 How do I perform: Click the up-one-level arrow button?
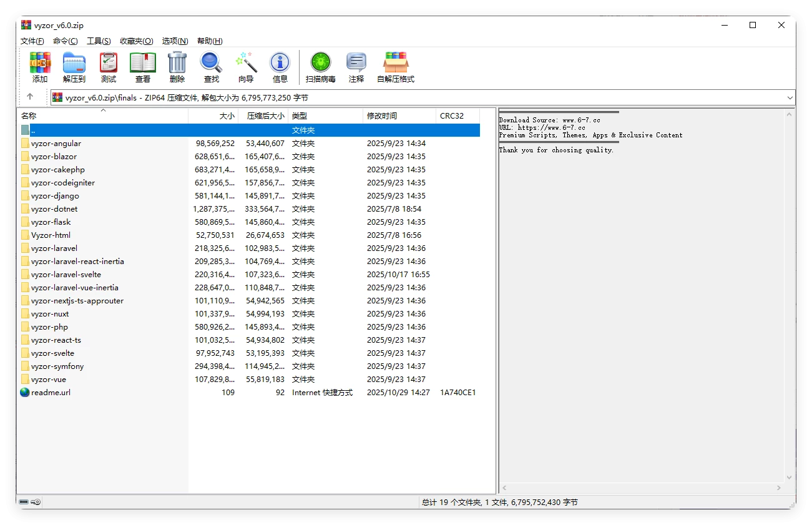[x=31, y=97]
